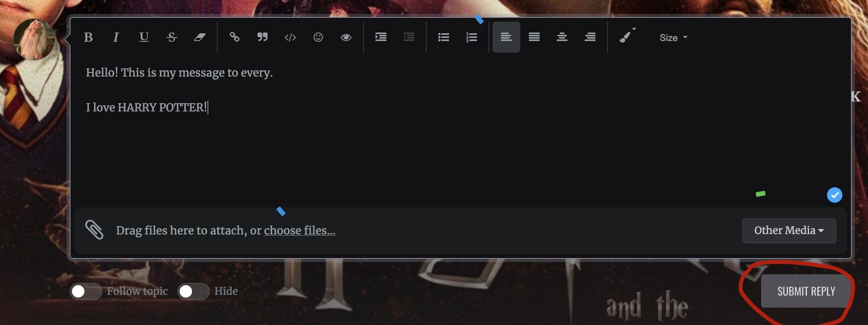Click inside the message text area
Image resolution: width=868 pixels, height=325 pixels.
461,132
